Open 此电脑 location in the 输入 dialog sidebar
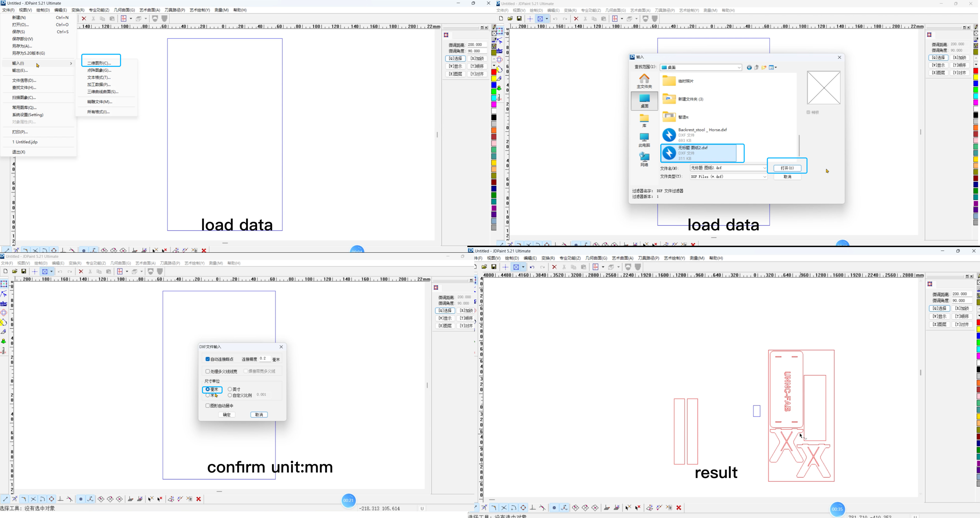The width and height of the screenshot is (980, 518). click(644, 140)
